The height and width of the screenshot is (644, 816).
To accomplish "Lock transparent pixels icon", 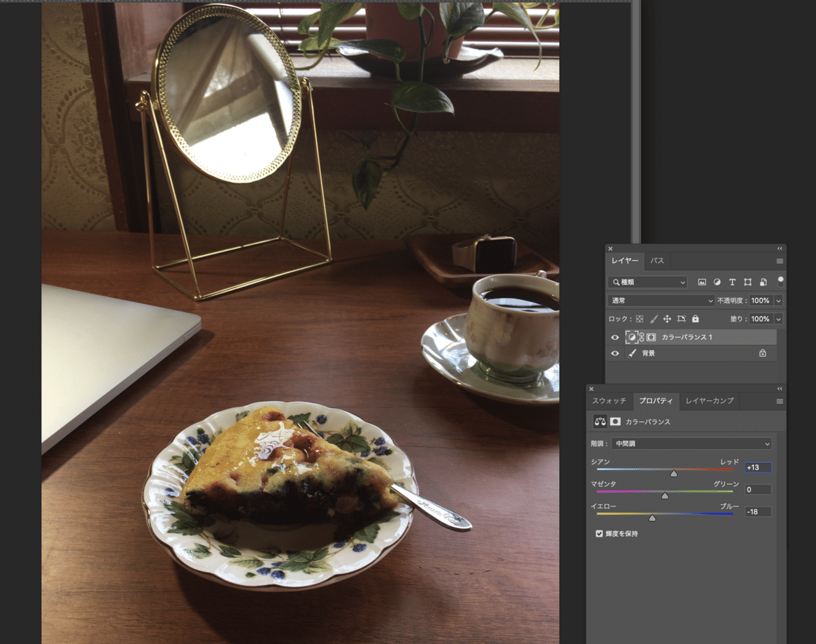I will pos(639,319).
